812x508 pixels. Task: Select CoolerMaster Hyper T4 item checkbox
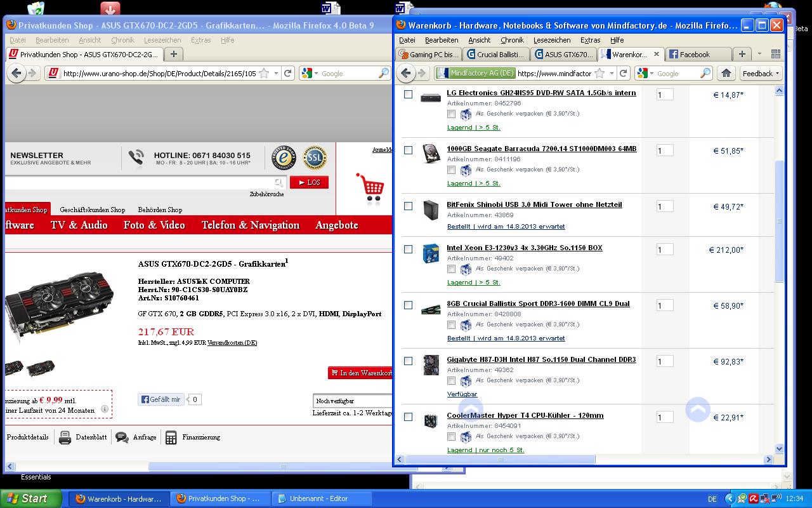409,417
